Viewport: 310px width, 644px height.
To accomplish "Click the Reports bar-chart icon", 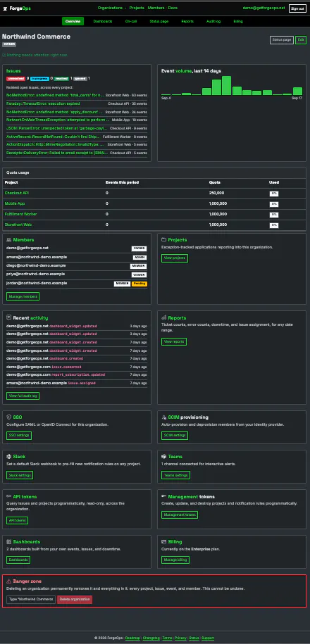I will pyautogui.click(x=163, y=317).
